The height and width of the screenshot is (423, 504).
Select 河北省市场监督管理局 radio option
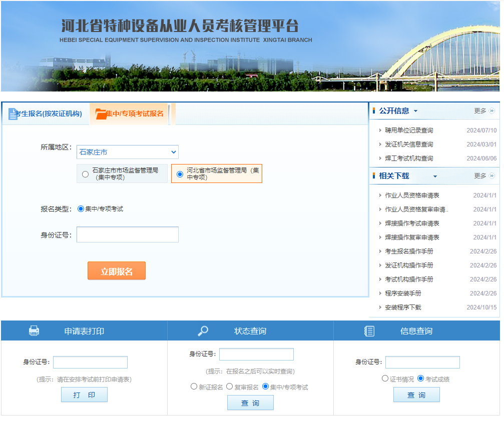(x=180, y=174)
